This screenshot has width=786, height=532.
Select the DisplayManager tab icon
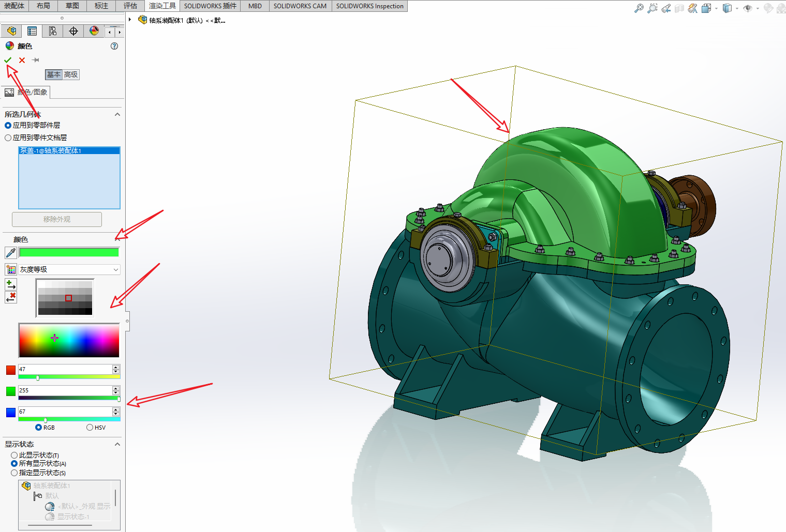[x=94, y=31]
